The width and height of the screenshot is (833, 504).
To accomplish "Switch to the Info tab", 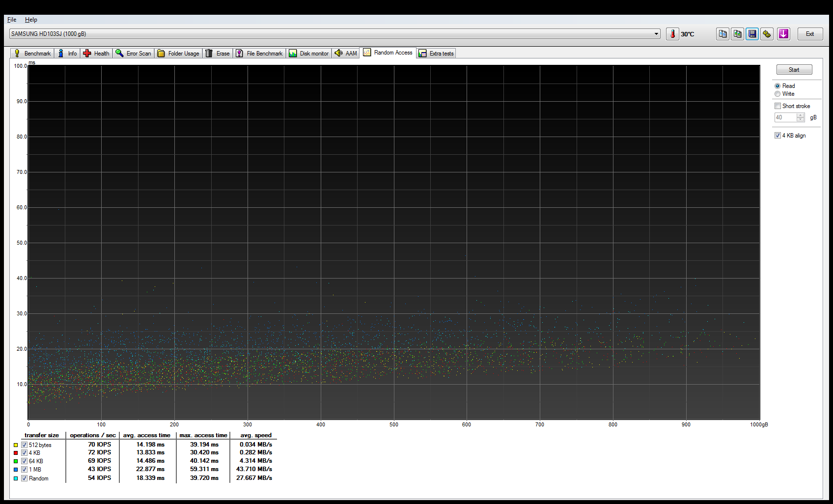I will point(67,54).
